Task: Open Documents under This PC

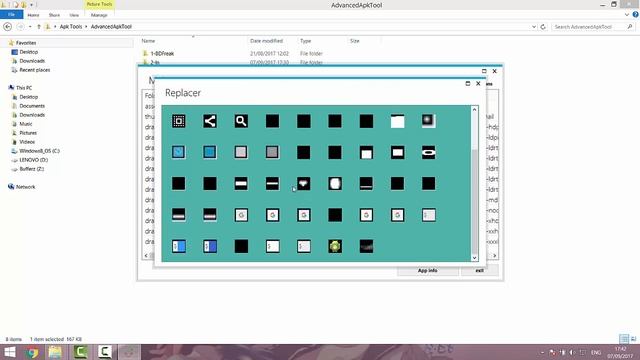Action: tap(32, 106)
